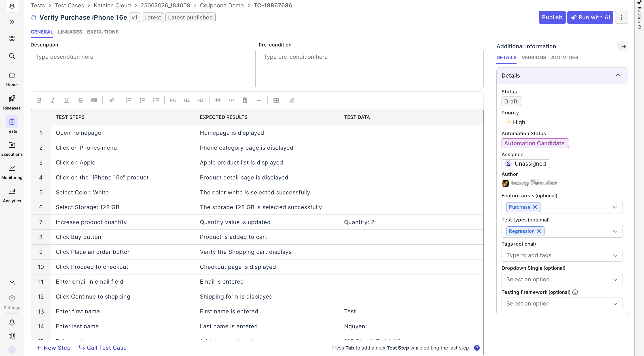Click the Publish button
Image resolution: width=644 pixels, height=356 pixels.
click(552, 17)
